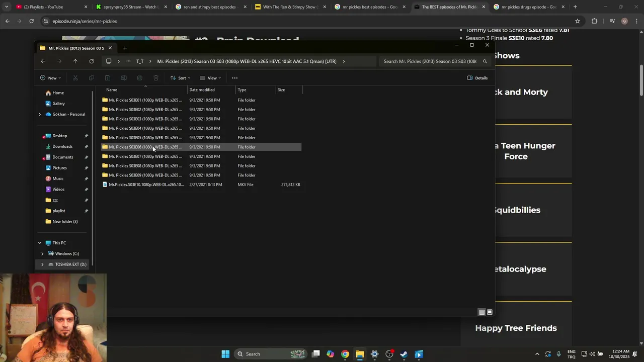The image size is (644, 362).
Task: Open Windows Start menu
Action: [x=225, y=354]
